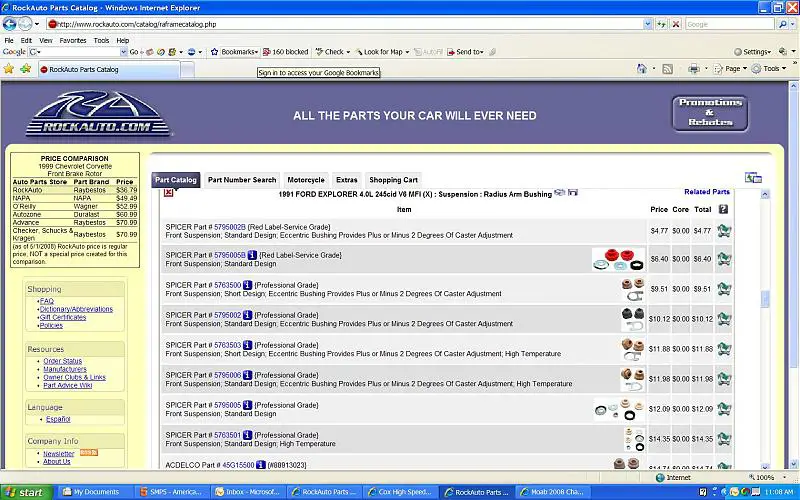Add SPICER part 5795002 to cart
Screen dimensions: 800x500
pos(723,319)
